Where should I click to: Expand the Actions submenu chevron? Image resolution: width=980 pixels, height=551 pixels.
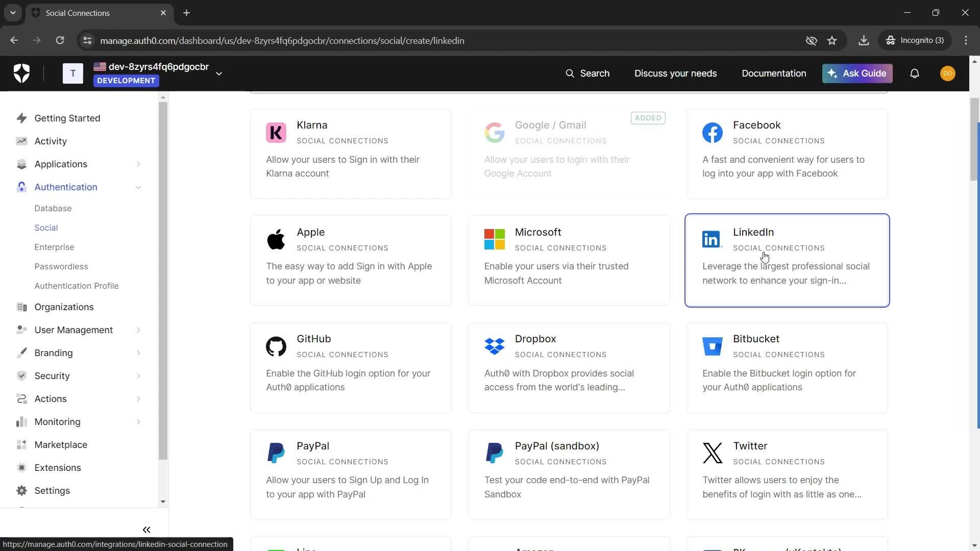coord(138,399)
